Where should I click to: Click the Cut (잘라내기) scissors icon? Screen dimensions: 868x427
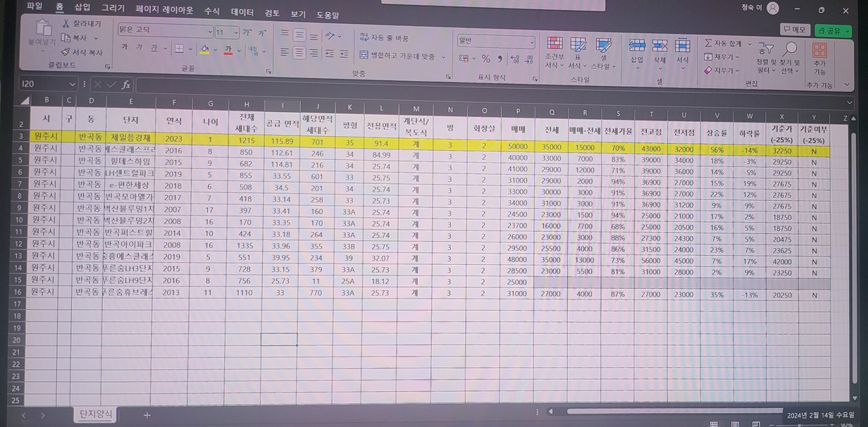point(66,24)
